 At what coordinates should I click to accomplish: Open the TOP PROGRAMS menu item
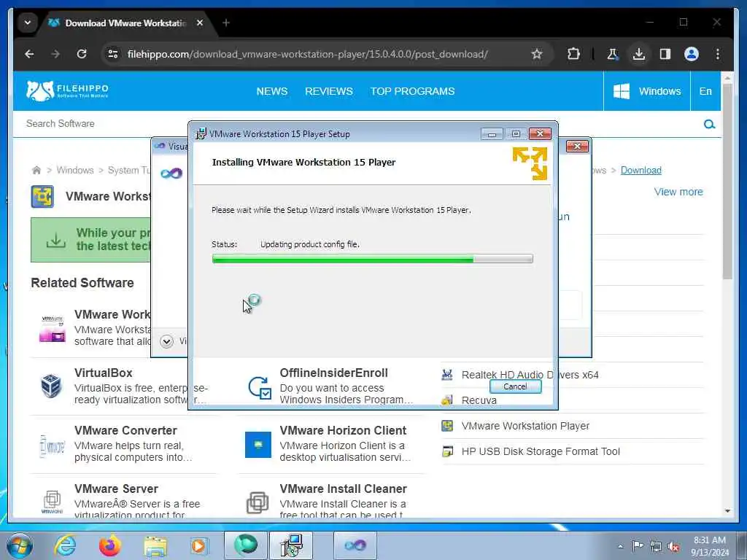413,91
